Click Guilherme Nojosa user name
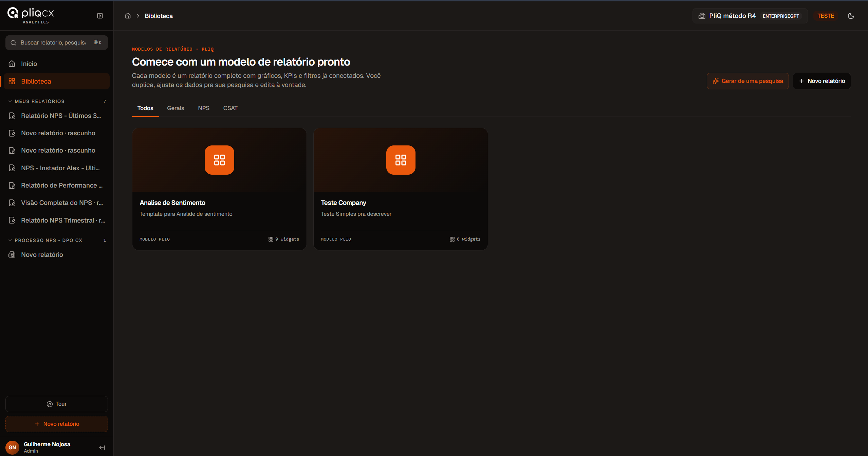Image resolution: width=868 pixels, height=456 pixels. 47,444
